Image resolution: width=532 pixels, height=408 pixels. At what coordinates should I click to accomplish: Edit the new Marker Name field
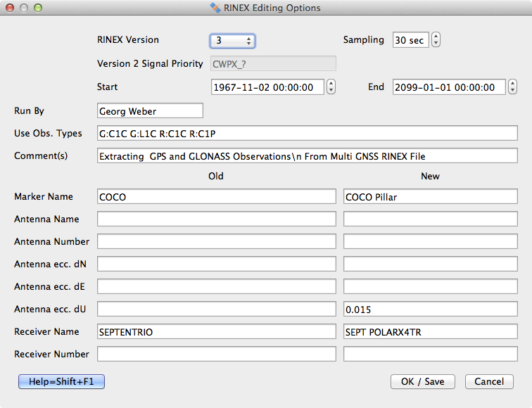[x=430, y=197]
